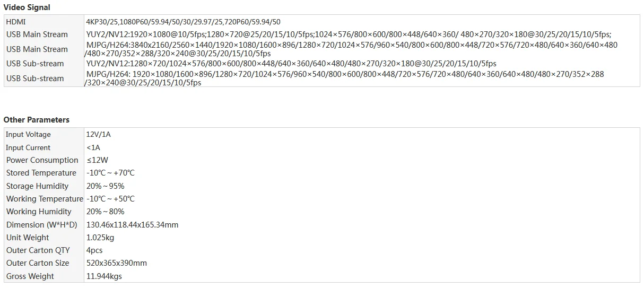The height and width of the screenshot is (288, 644).
Task: Select the ≤12W power value
Action: (x=98, y=160)
